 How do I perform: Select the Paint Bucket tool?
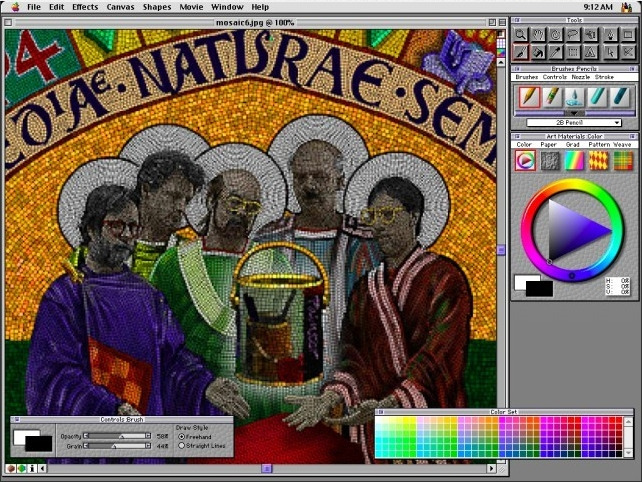(538, 52)
